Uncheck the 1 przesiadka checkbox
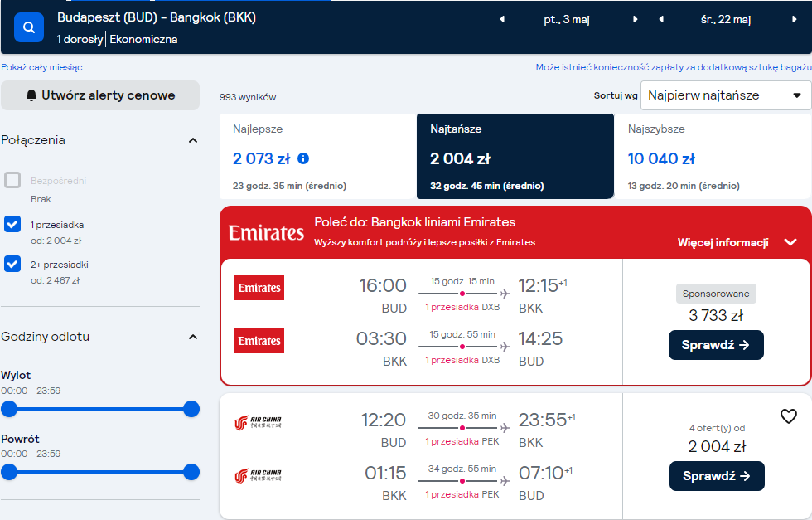 [12, 224]
